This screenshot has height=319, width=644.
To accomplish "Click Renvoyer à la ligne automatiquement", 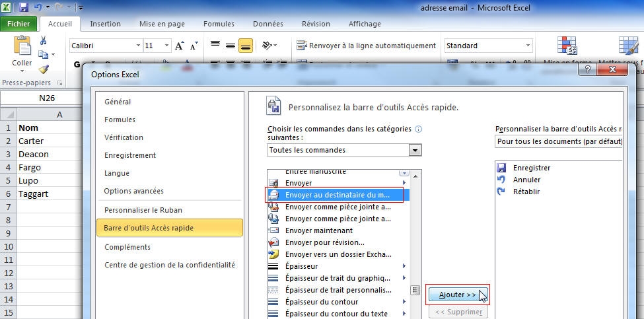I will (x=366, y=46).
